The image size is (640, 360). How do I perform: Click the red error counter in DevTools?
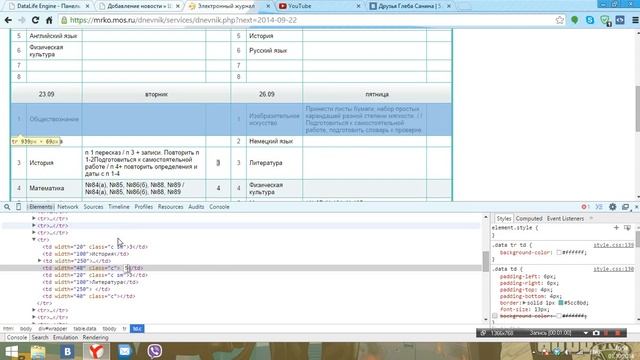(x=585, y=207)
